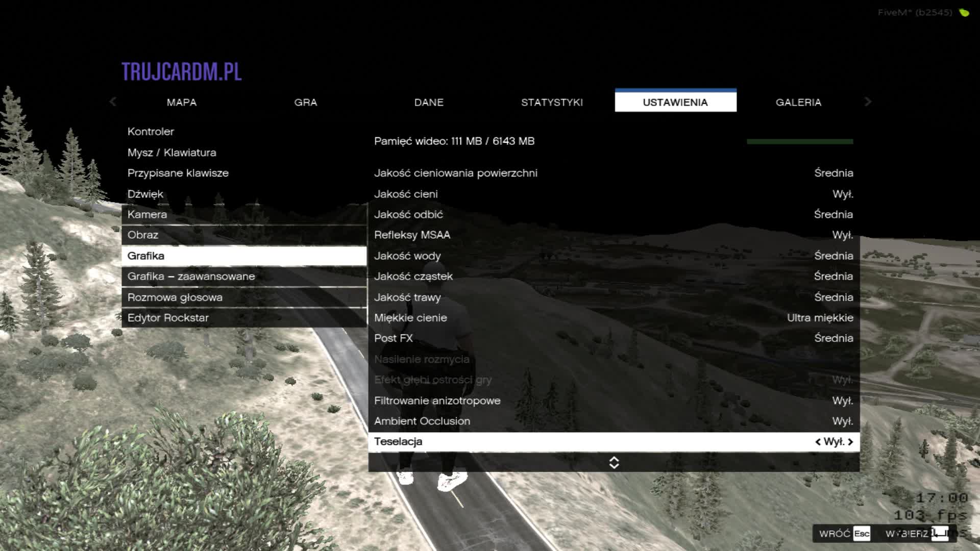Change the Jakość cieni value
The width and height of the screenshot is (980, 551).
(842, 194)
